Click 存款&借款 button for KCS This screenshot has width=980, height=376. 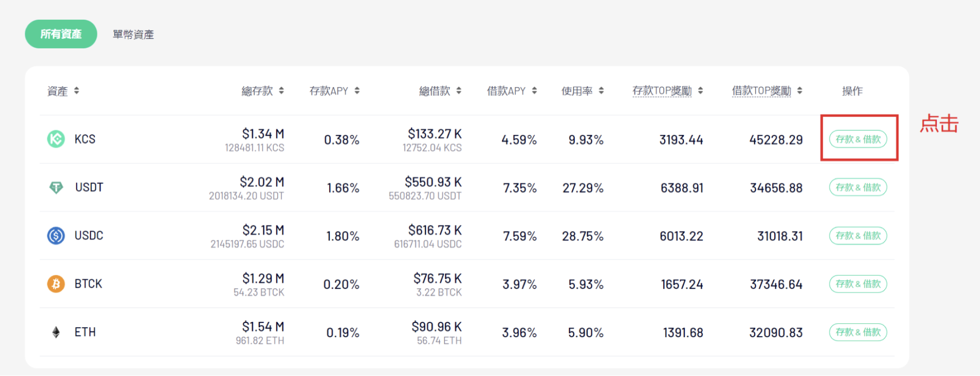tap(858, 139)
